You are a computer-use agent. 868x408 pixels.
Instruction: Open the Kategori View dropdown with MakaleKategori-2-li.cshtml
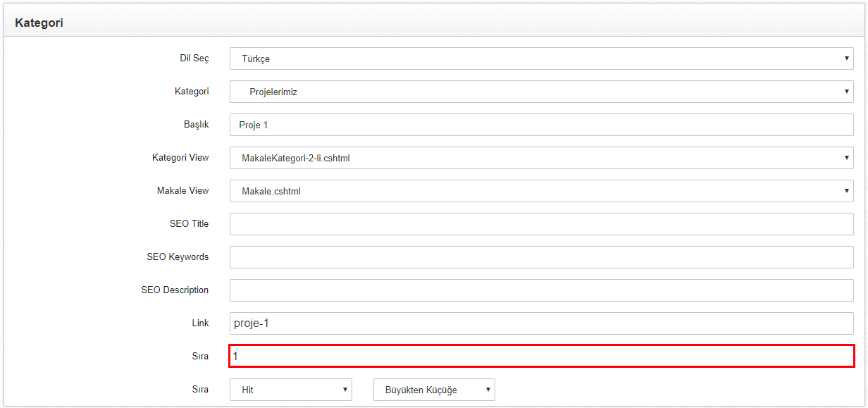pyautogui.click(x=542, y=158)
